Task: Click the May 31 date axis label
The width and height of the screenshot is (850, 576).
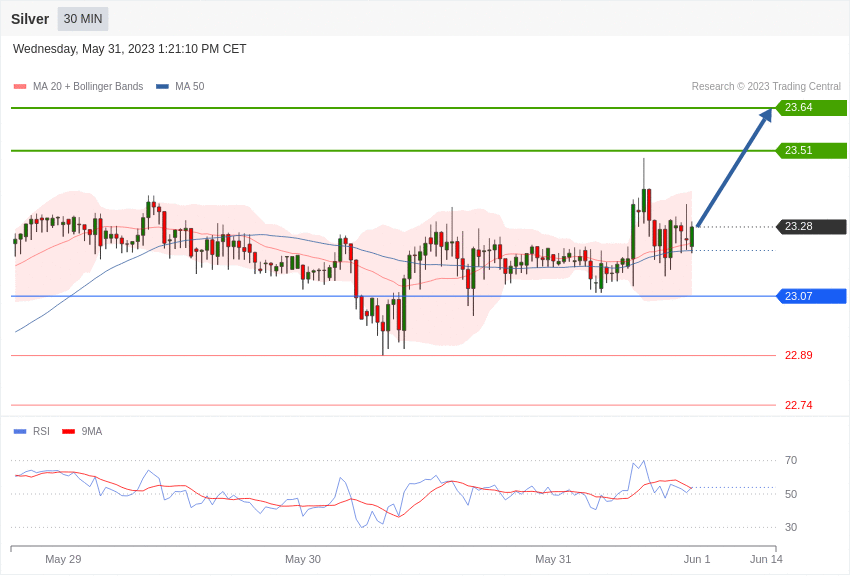Action: 553,559
